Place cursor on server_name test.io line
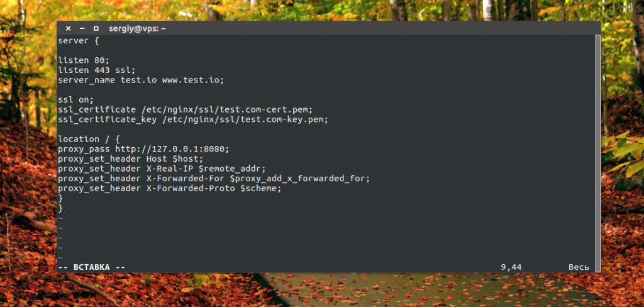The height and width of the screenshot is (307, 644). pos(140,80)
